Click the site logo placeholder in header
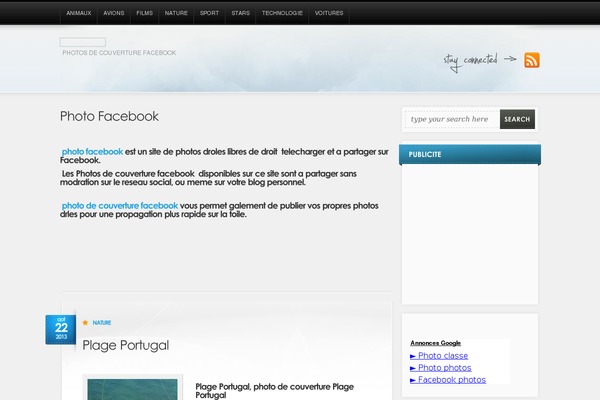The image size is (600, 400). click(83, 42)
